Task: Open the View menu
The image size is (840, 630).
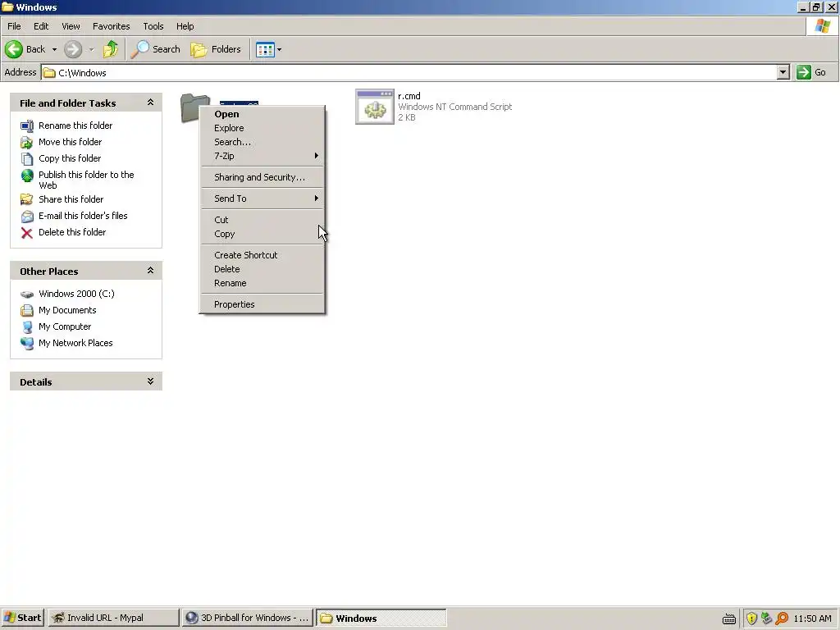Action: pos(71,26)
